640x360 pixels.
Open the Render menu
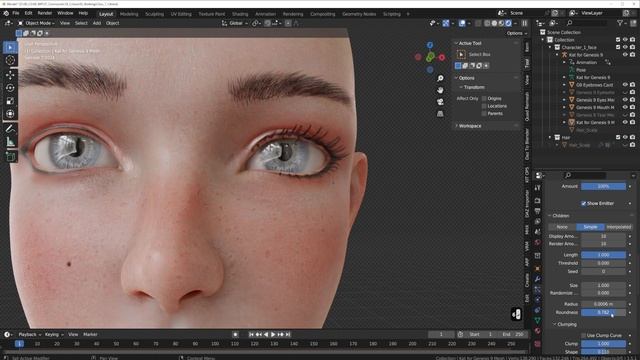point(44,13)
